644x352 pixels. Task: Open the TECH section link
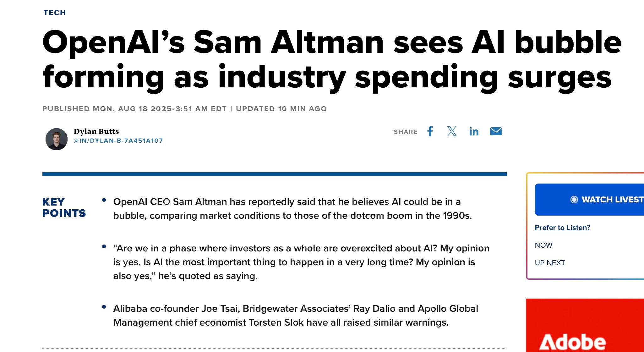point(55,13)
